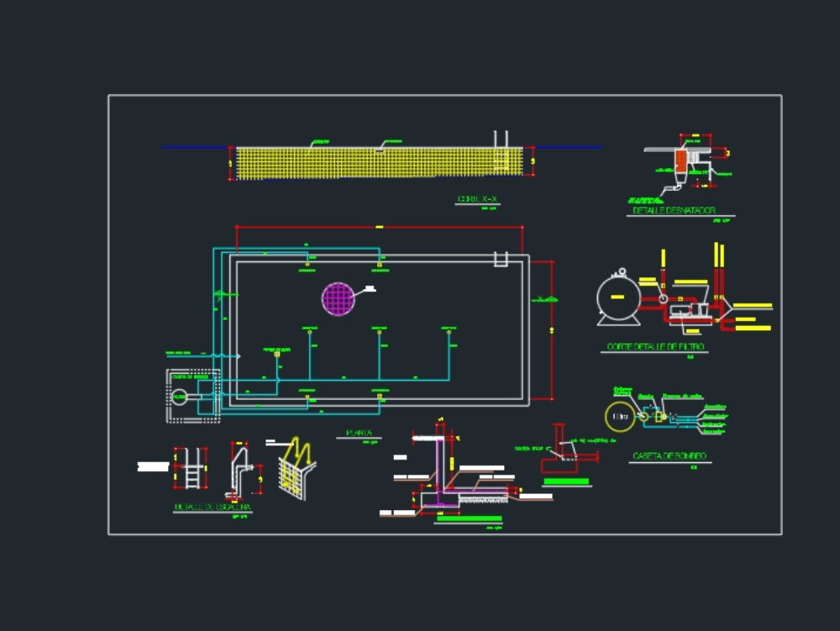The width and height of the screenshot is (840, 631).
Task: Select the yellow hatched pool cross-section
Action: pyautogui.click(x=378, y=163)
